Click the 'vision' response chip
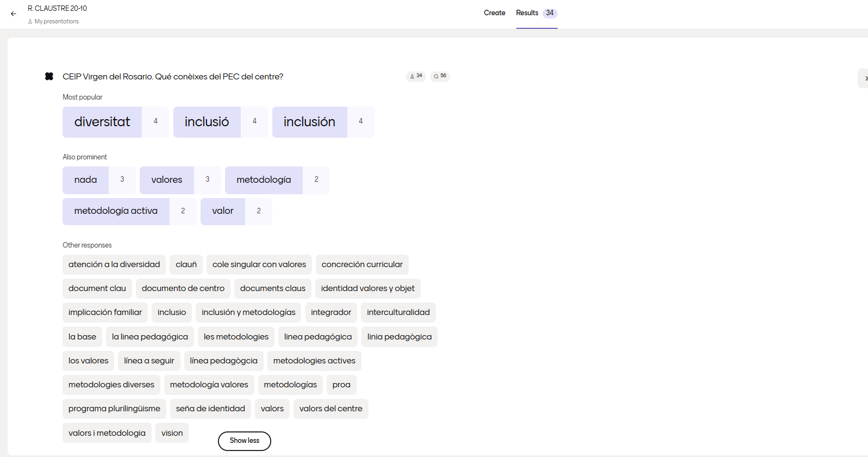This screenshot has height=457, width=868. [172, 433]
